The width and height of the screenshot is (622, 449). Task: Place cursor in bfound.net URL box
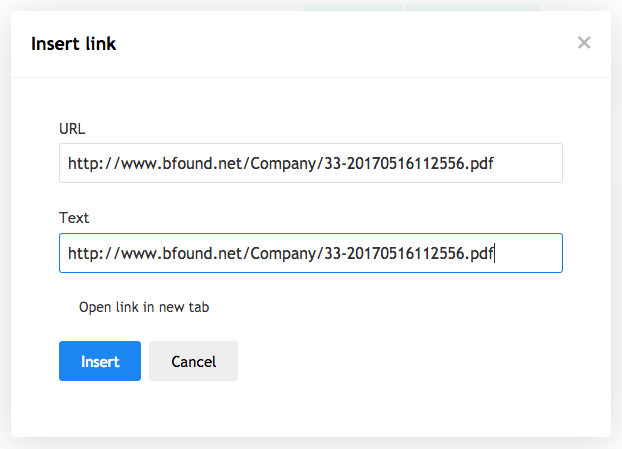click(x=311, y=163)
